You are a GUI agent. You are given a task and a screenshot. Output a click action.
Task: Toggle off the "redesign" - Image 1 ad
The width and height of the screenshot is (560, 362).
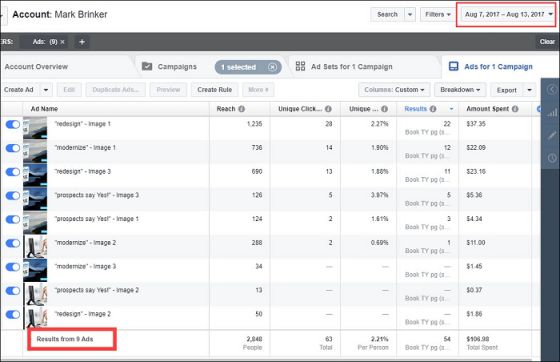(x=13, y=124)
